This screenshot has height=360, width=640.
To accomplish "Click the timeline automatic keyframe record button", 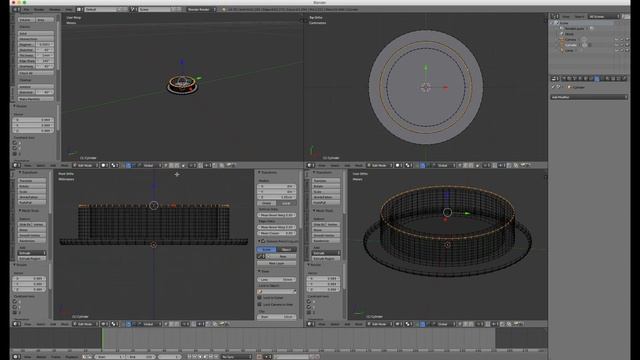I will (260, 356).
